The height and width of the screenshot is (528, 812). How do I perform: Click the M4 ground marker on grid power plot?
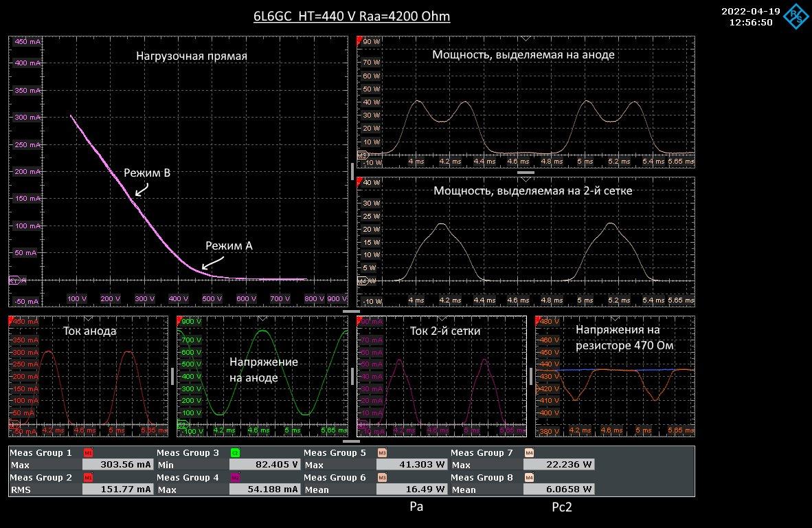tap(362, 280)
